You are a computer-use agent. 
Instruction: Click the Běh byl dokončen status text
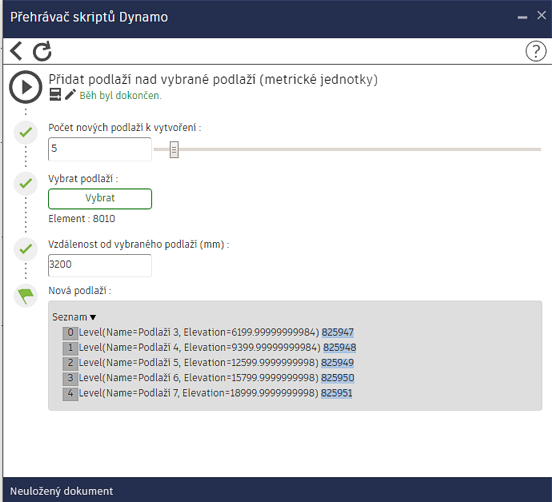pyautogui.click(x=120, y=95)
